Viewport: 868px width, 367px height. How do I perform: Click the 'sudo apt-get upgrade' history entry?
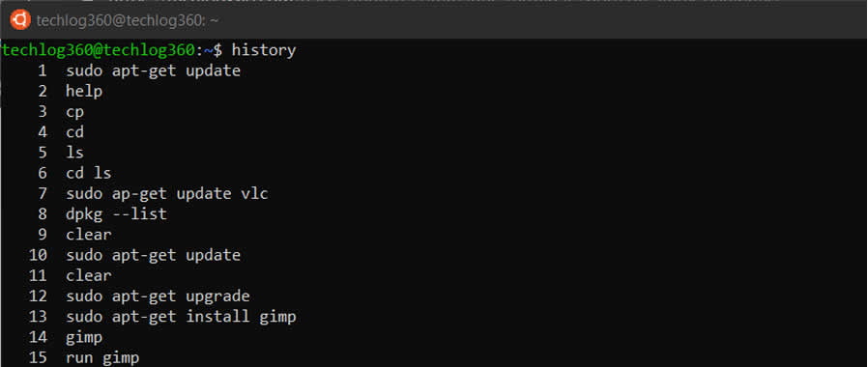tap(158, 296)
